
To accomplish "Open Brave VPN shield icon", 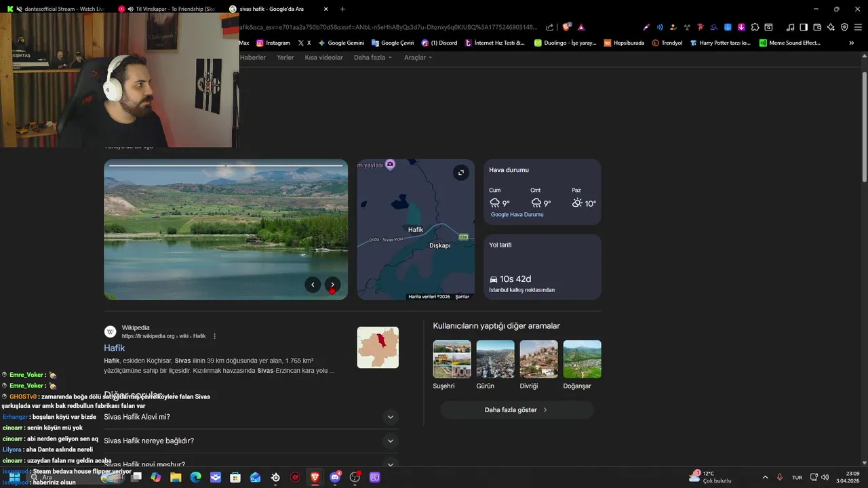I will coord(844,27).
